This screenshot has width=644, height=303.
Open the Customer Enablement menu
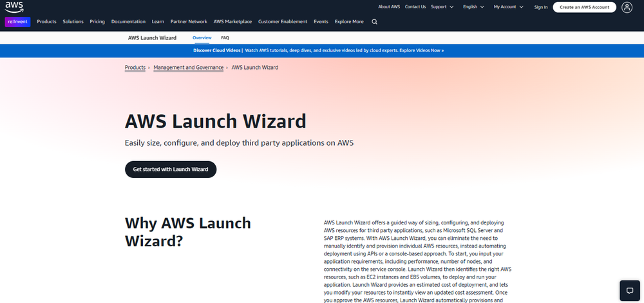pos(283,22)
